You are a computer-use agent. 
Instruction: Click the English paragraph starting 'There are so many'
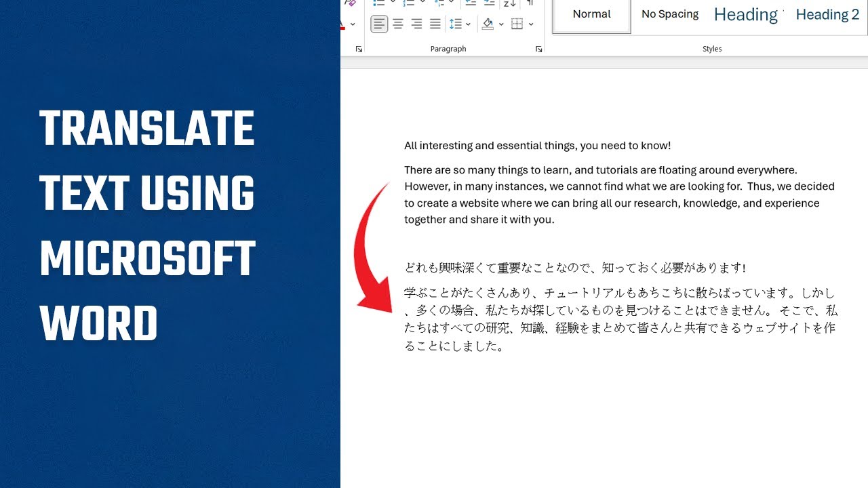point(619,195)
